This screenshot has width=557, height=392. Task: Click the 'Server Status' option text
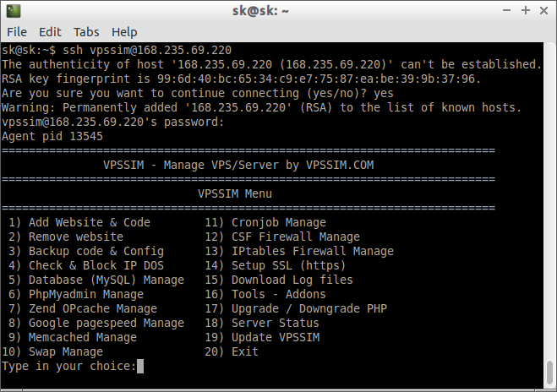(276, 323)
